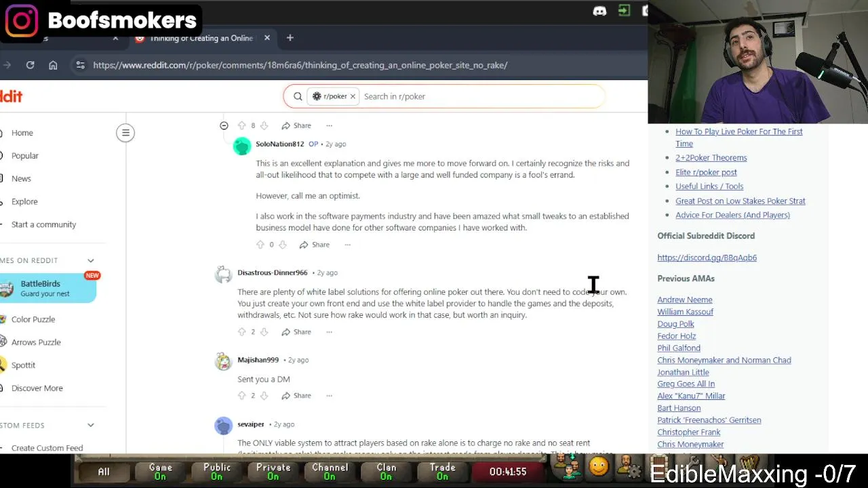The height and width of the screenshot is (488, 868).
Task: Select Start a community
Action: pos(43,225)
